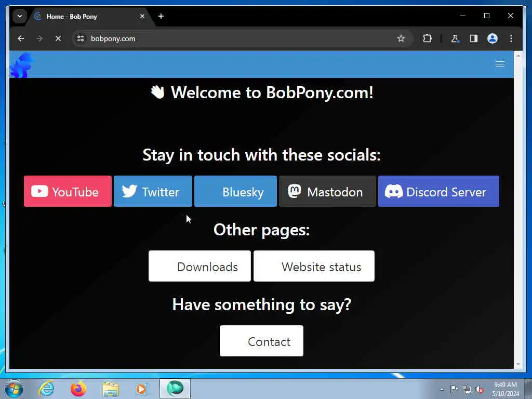
Task: Open the Twitter social button
Action: click(153, 191)
